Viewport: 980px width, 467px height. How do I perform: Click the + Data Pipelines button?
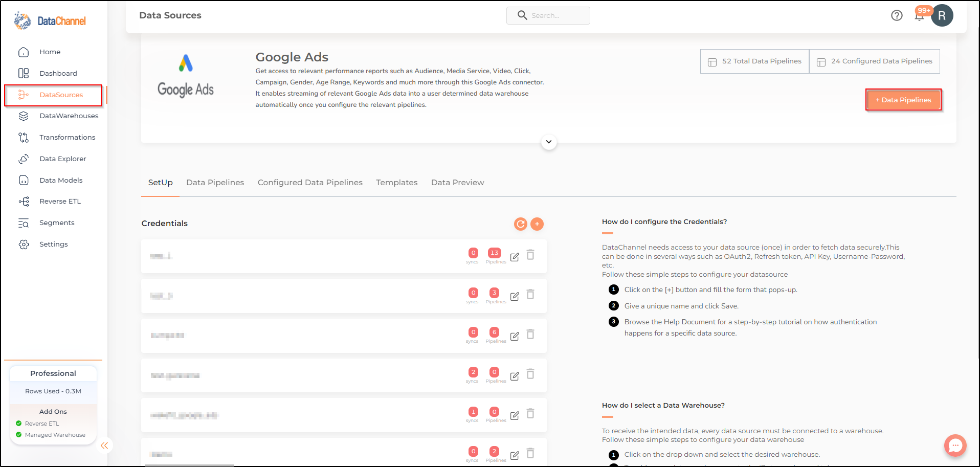pos(903,100)
